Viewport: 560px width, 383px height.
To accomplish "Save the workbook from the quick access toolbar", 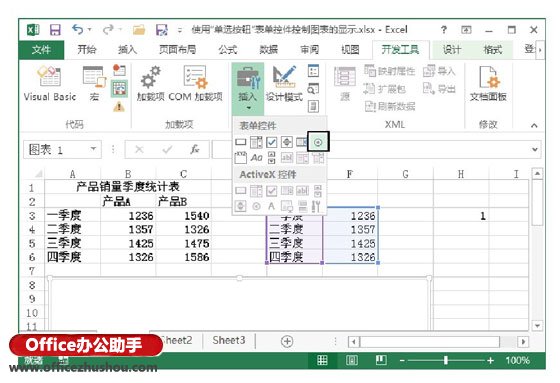I will point(55,30).
